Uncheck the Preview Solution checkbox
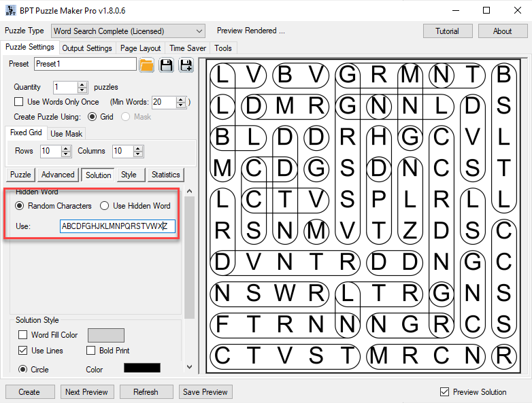The width and height of the screenshot is (532, 403). (x=444, y=392)
